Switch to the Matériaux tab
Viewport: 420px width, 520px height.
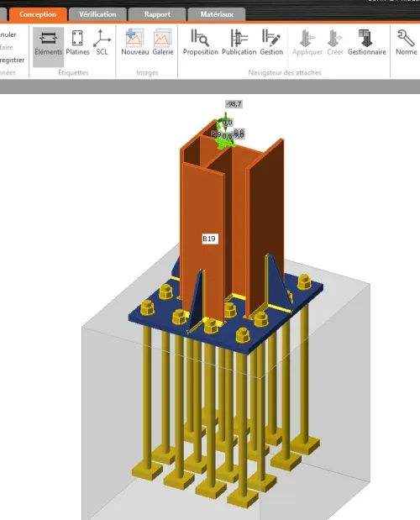(217, 14)
